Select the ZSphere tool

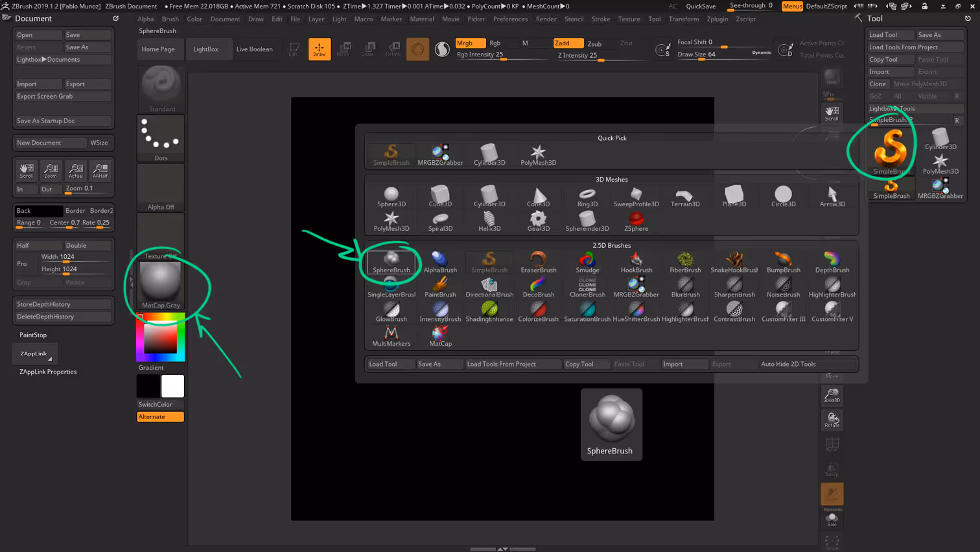[636, 222]
